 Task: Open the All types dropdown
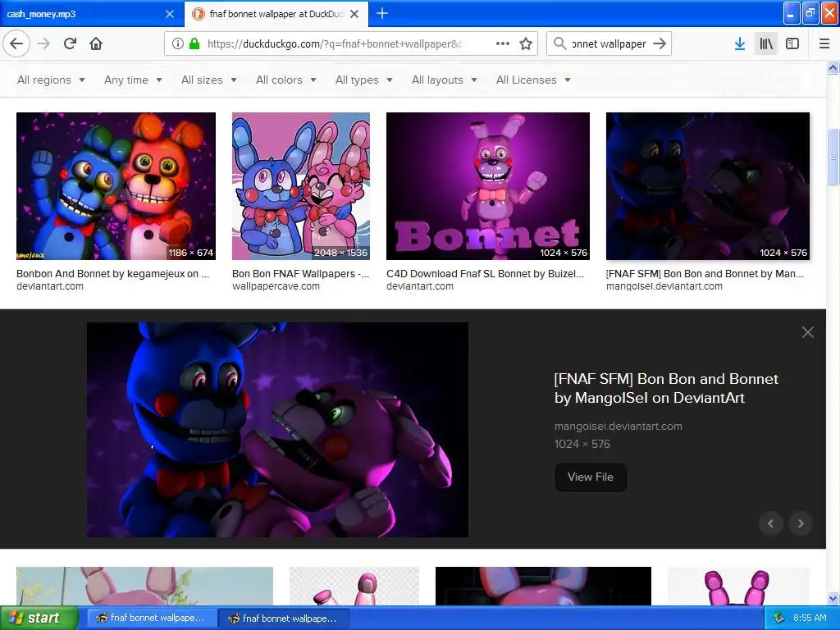[x=363, y=80]
